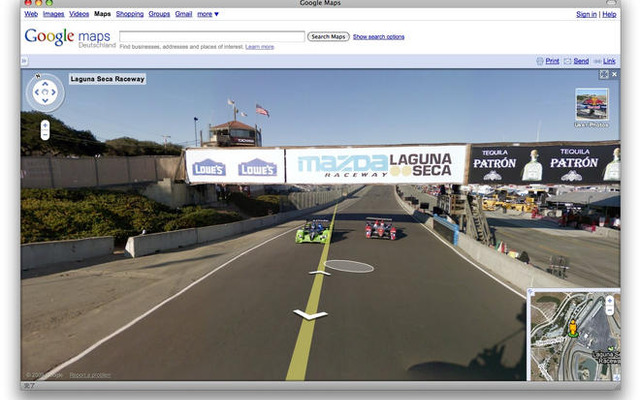Screen dimensions: 640x400
Task: Pan Street View up with compass arrow
Action: point(45,84)
